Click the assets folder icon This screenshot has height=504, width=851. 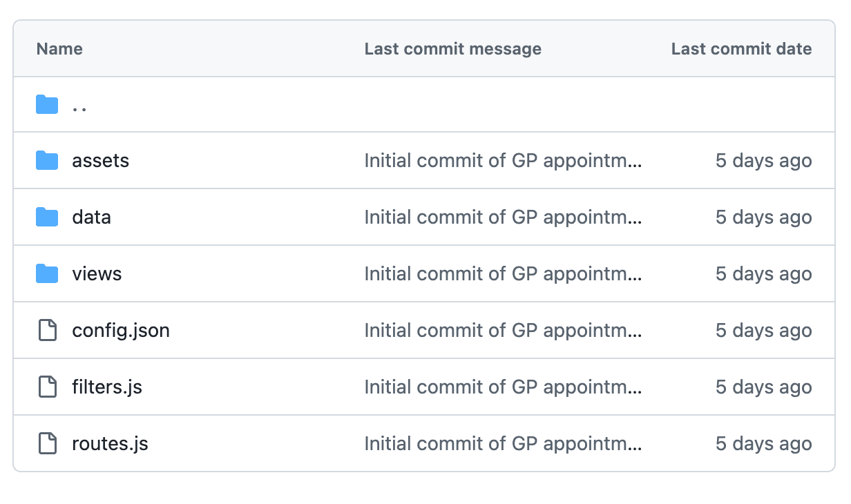point(47,161)
